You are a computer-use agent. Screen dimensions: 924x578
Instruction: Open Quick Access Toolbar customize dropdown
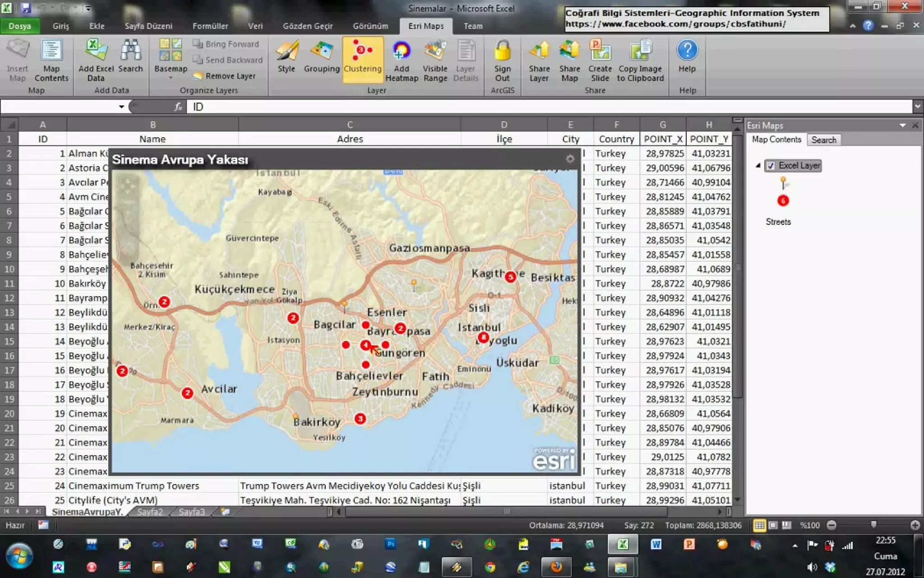(88, 8)
